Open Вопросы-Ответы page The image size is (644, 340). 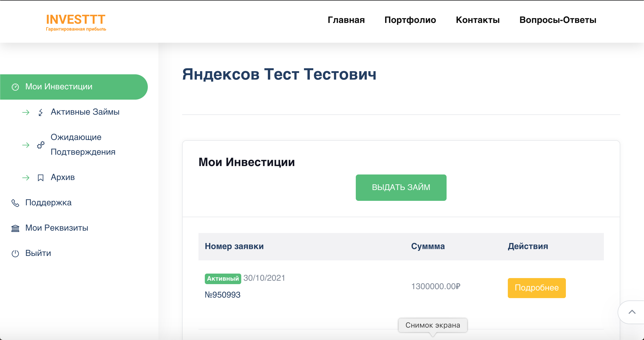pyautogui.click(x=558, y=20)
